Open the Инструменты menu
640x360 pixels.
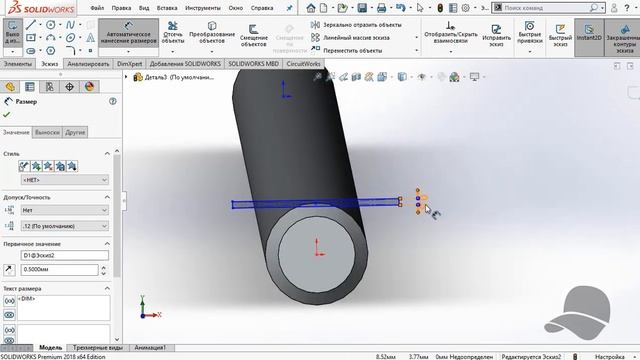point(203,8)
